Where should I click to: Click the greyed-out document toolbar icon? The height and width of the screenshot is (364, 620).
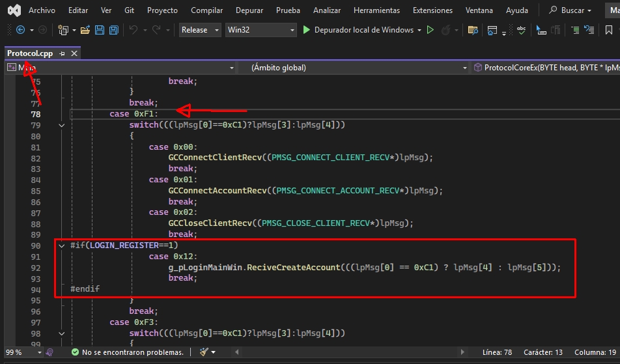click(556, 30)
